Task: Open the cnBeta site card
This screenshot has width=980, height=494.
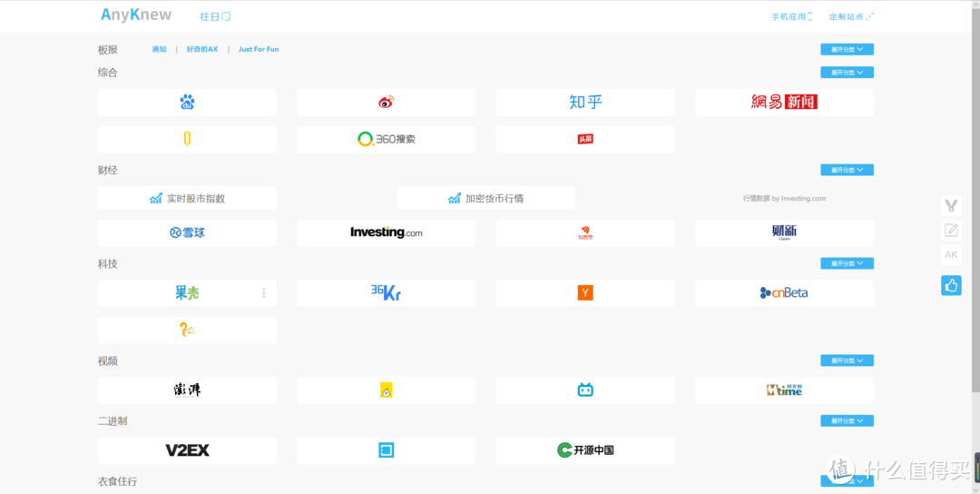Action: [784, 292]
